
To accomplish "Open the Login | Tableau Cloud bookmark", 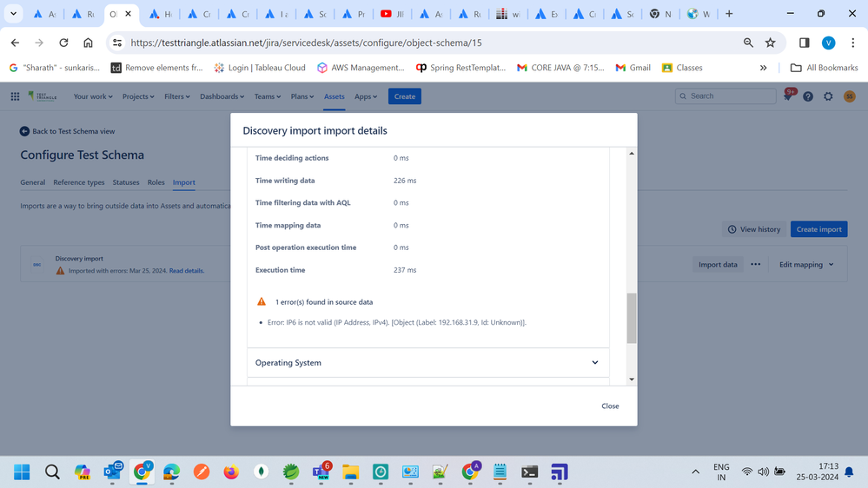I will (260, 68).
